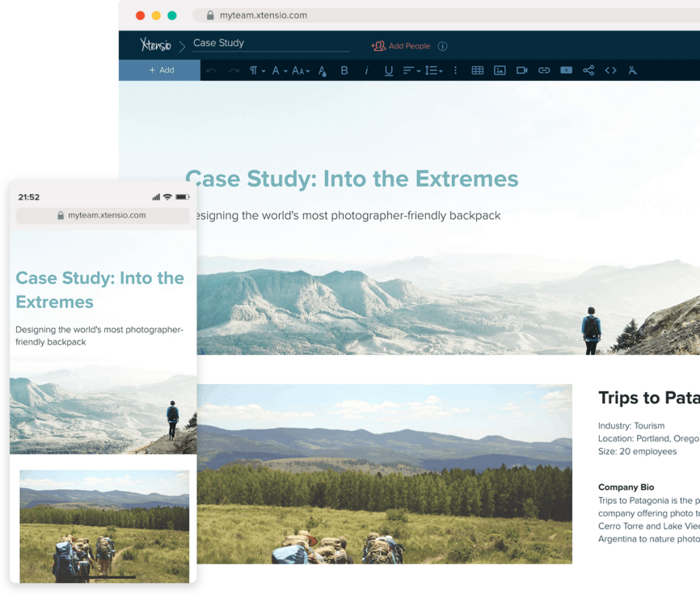Click the Xtensio logo

coord(156,44)
